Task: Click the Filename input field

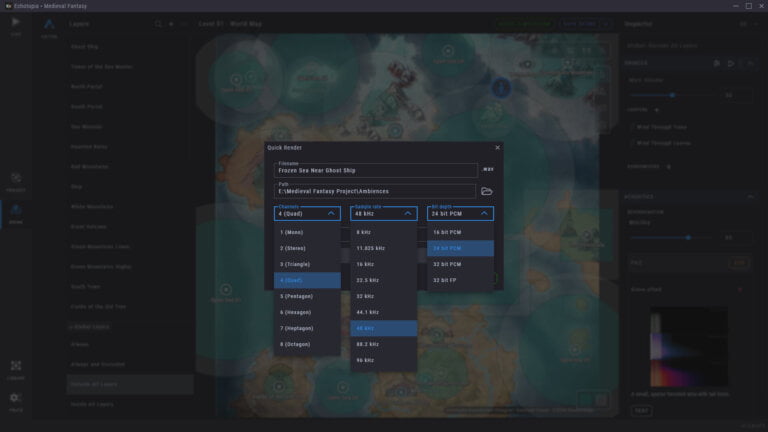Action: tap(376, 170)
